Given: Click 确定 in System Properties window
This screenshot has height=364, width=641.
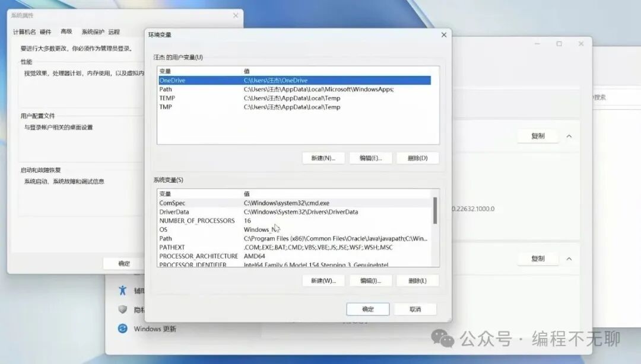Looking at the screenshot, I should [x=124, y=263].
